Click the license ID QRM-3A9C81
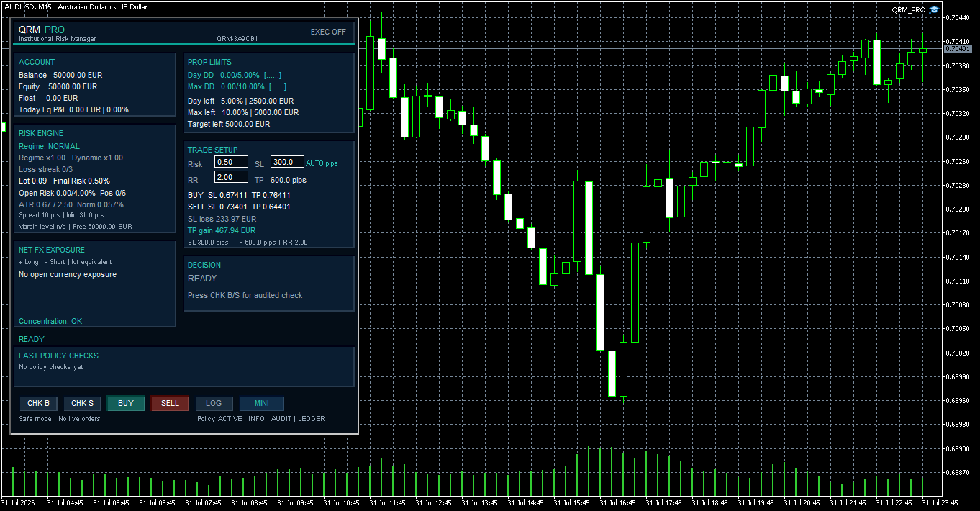980x511 pixels. 237,39
